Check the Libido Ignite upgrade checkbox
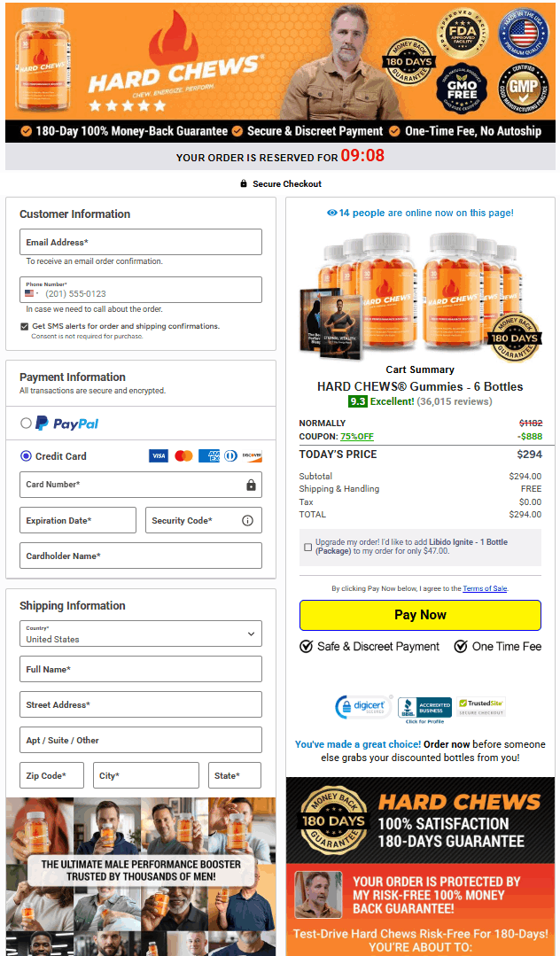The image size is (560, 956). [308, 547]
